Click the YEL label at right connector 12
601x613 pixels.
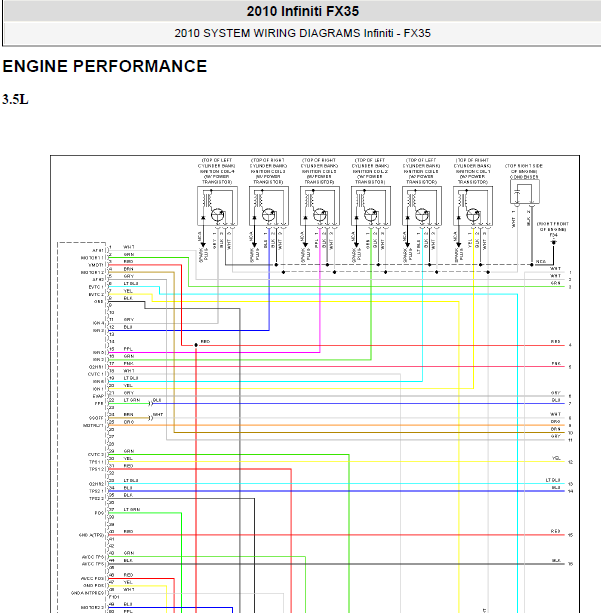point(556,458)
